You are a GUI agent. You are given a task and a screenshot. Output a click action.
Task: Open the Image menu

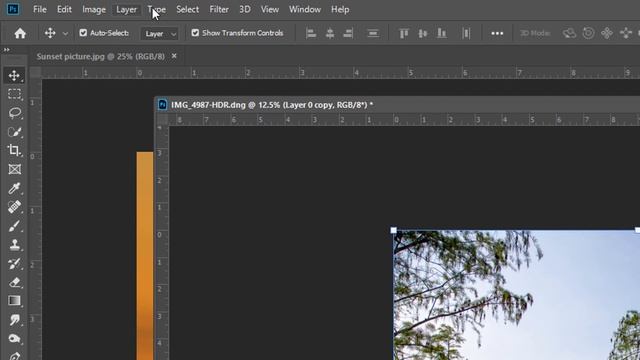coord(94,9)
